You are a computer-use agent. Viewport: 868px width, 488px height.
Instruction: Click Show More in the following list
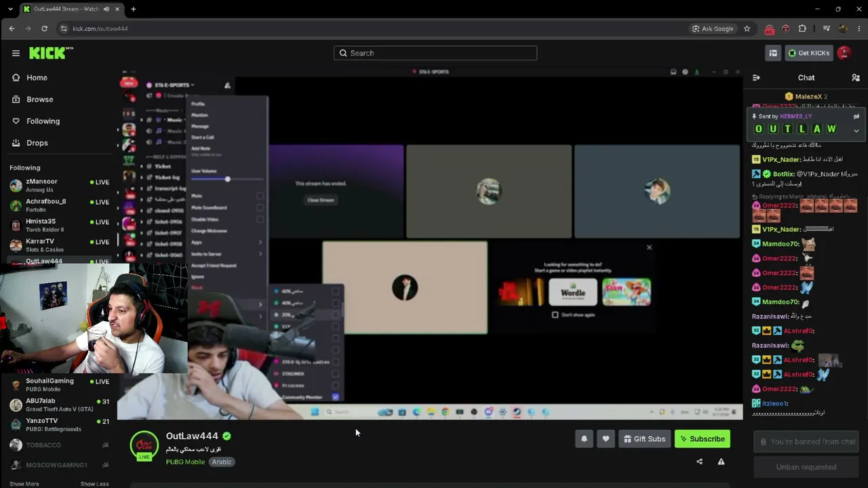point(24,484)
